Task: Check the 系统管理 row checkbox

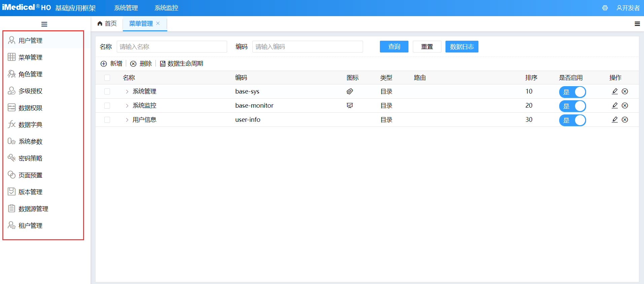Action: pos(107,92)
